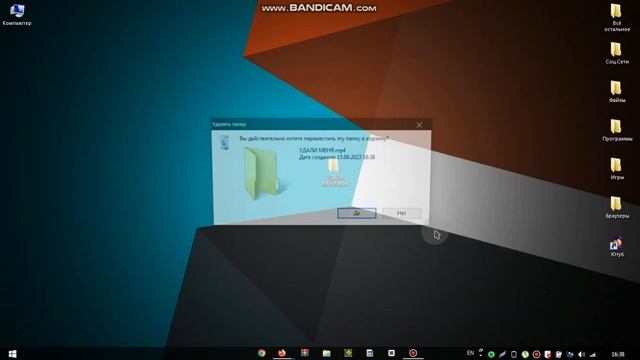Open the taskbar clock showing 16:38

click(618, 354)
